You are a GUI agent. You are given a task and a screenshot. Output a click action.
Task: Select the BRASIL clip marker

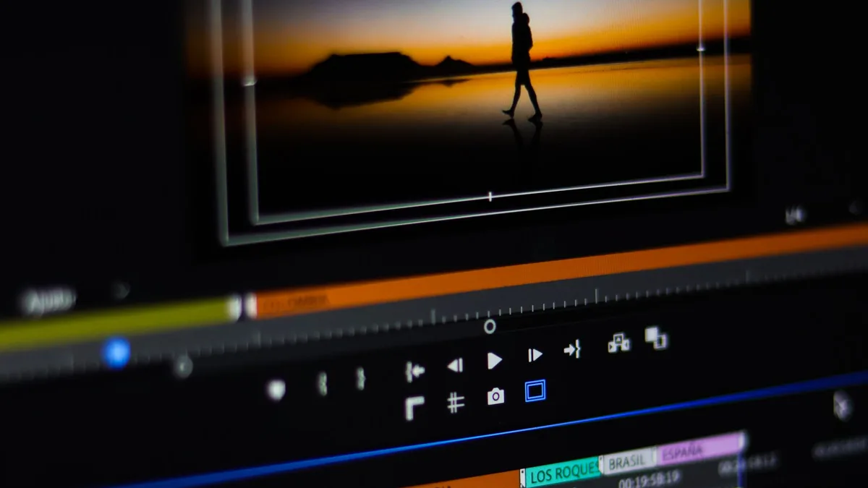pos(629,461)
